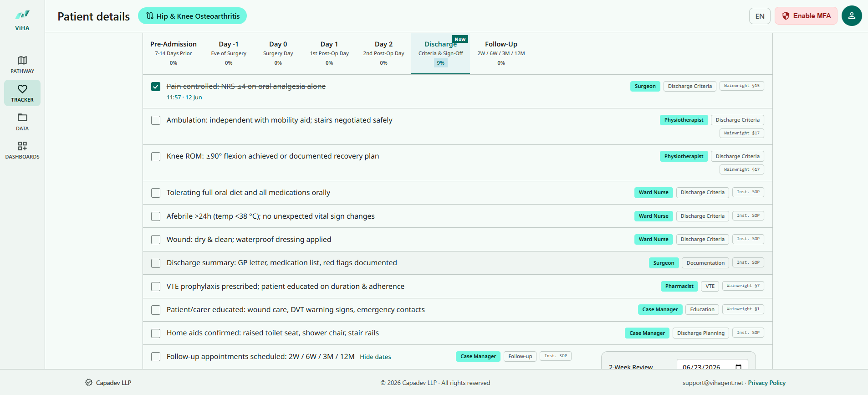Screen dimensions: 868x395
Task: Switch to Day 2 Post-Op tab
Action: coord(383,53)
